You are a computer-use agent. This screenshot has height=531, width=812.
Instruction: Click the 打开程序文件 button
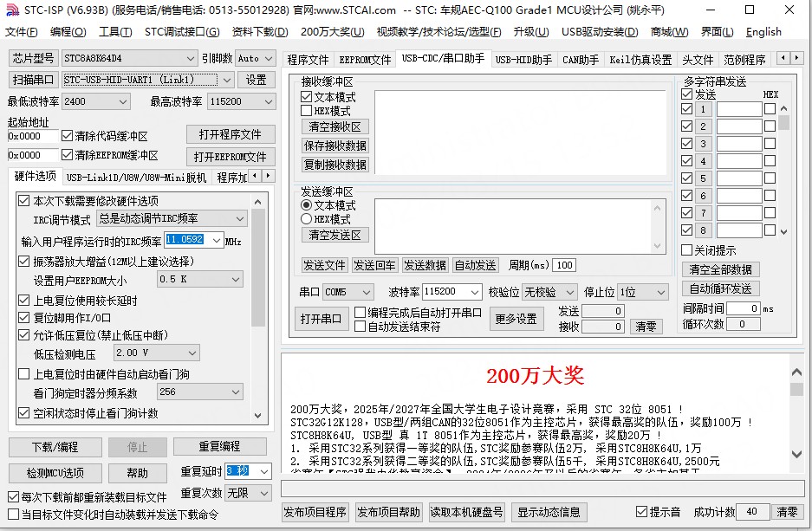click(x=231, y=134)
